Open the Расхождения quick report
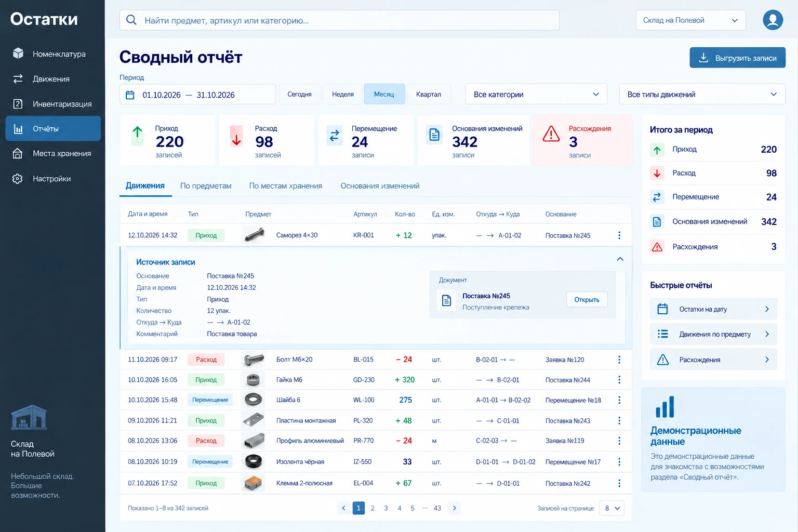 pos(713,360)
